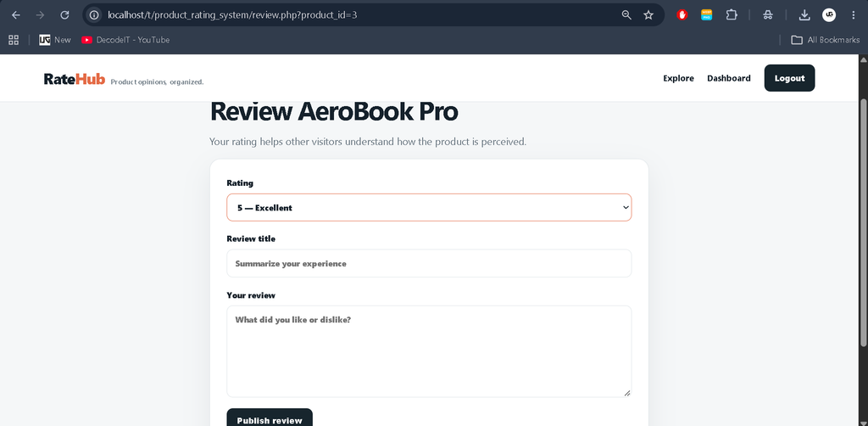This screenshot has width=868, height=426.
Task: Open the yellow-blue extension icon
Action: [x=706, y=15]
